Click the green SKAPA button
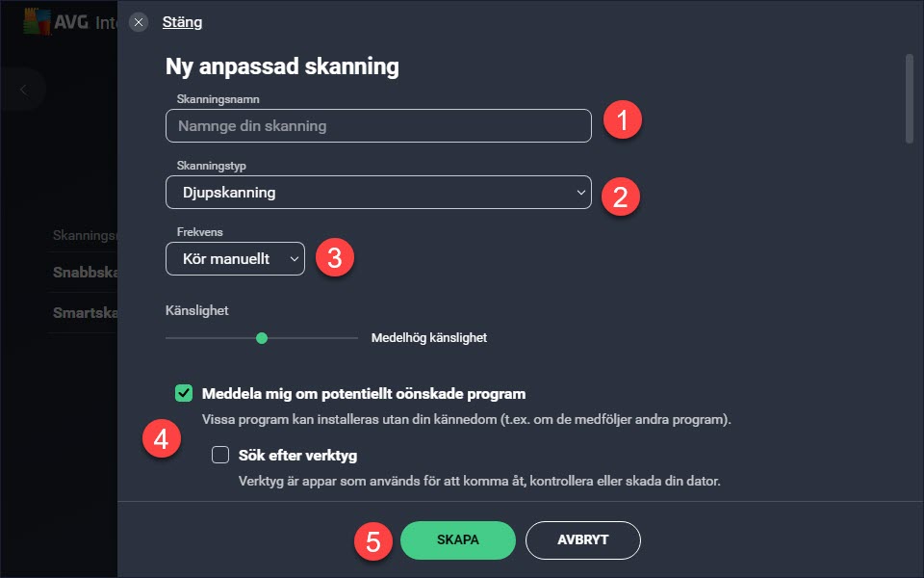Image resolution: width=924 pixels, height=578 pixels. click(458, 540)
